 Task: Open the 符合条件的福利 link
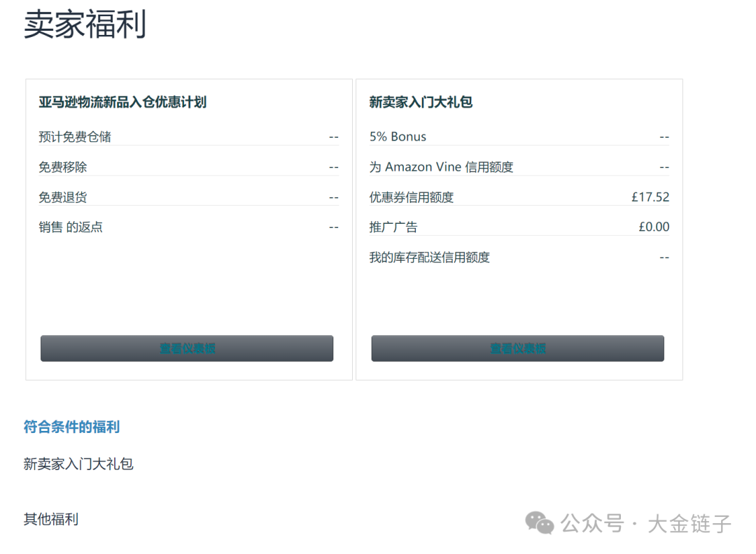(71, 427)
